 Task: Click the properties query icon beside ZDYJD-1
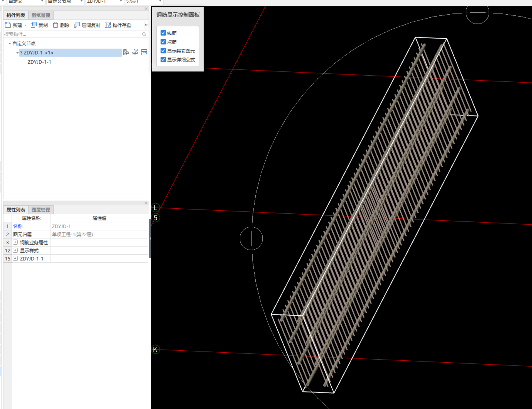[x=144, y=52]
